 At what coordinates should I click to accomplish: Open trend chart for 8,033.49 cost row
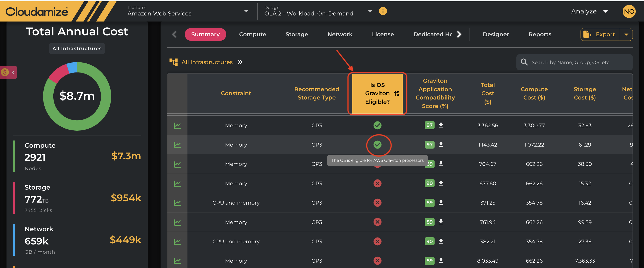[177, 261]
